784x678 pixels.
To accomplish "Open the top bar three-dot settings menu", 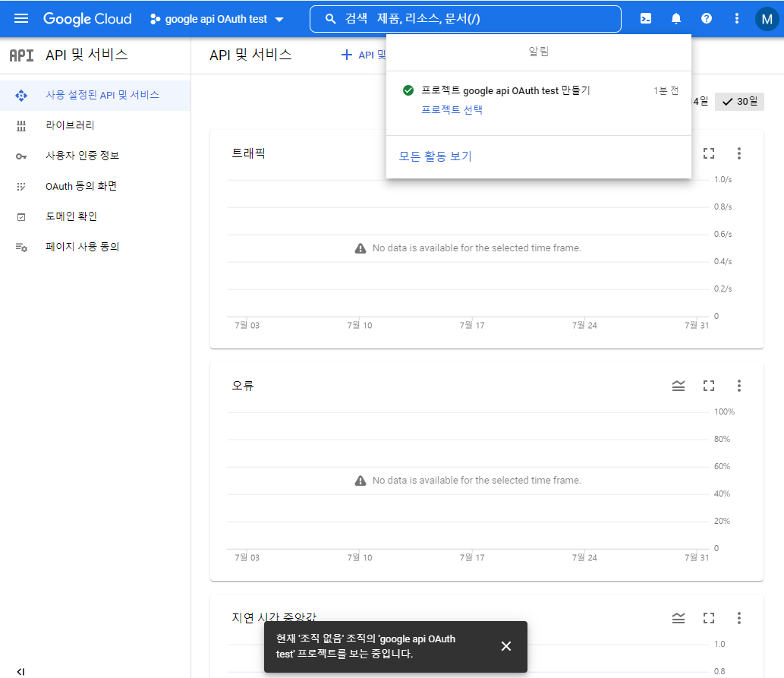I will click(x=736, y=18).
